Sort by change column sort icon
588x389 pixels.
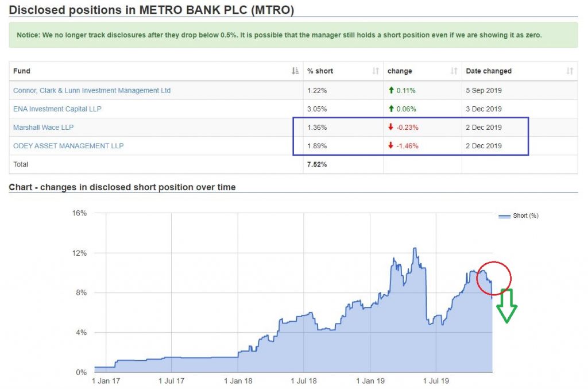pyautogui.click(x=454, y=71)
